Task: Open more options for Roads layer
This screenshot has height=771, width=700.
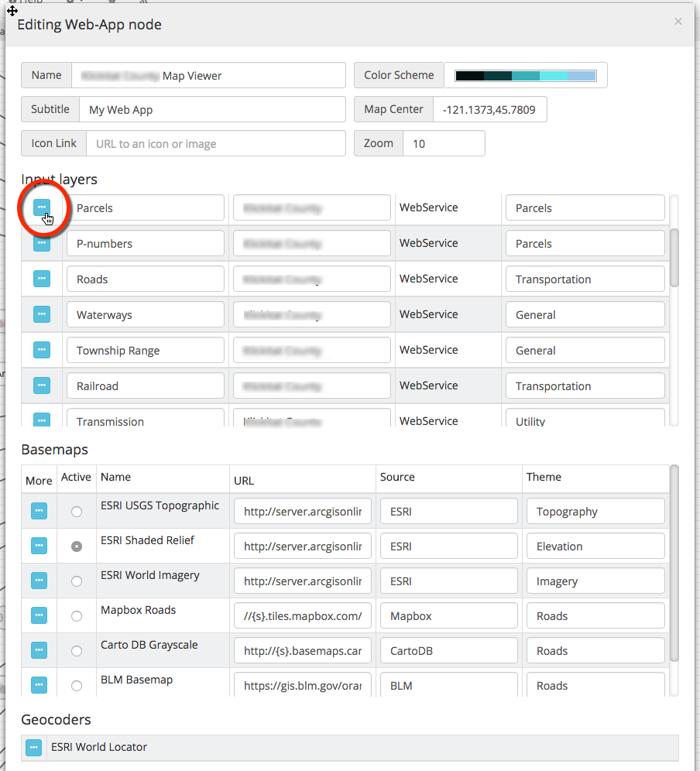Action: [x=42, y=279]
